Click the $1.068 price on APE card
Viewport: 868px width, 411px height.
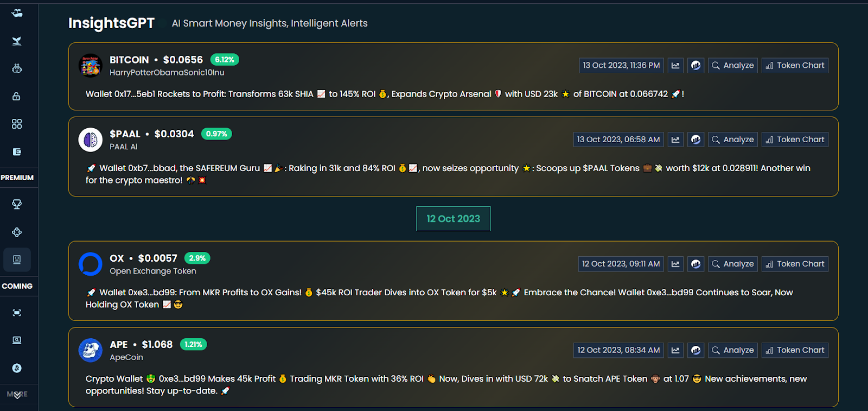click(x=157, y=345)
